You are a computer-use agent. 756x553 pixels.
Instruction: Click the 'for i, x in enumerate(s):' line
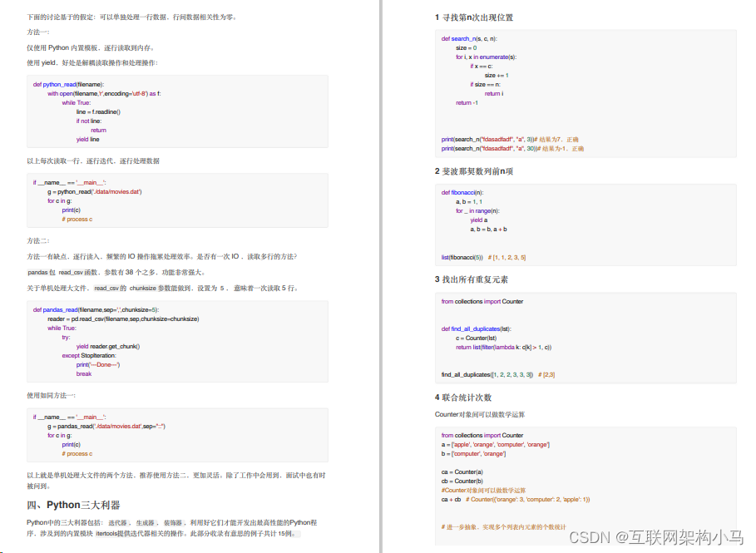tap(486, 57)
